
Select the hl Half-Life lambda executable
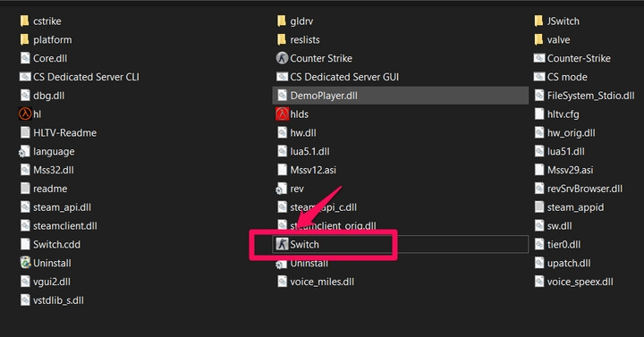[x=30, y=114]
